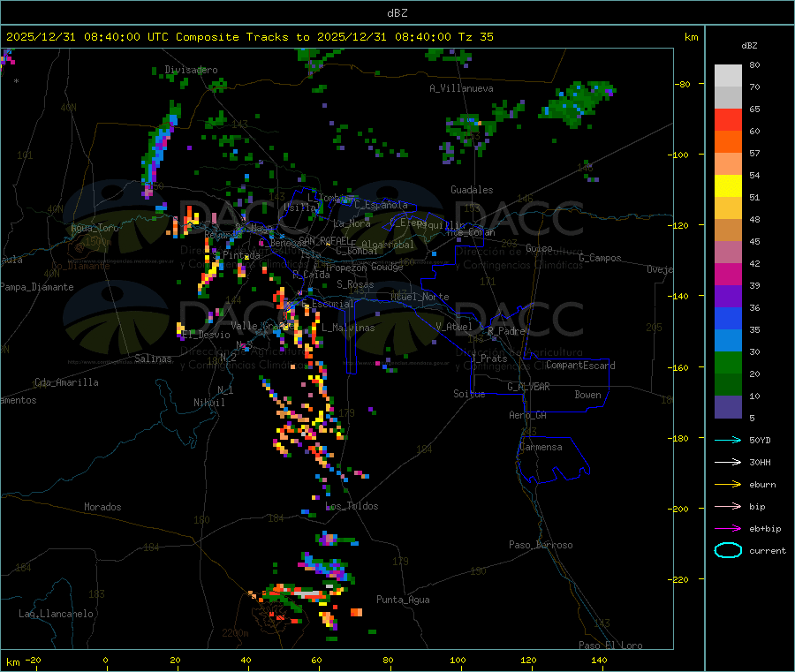
Task: Click the R_Padre place label
Action: [x=506, y=331]
